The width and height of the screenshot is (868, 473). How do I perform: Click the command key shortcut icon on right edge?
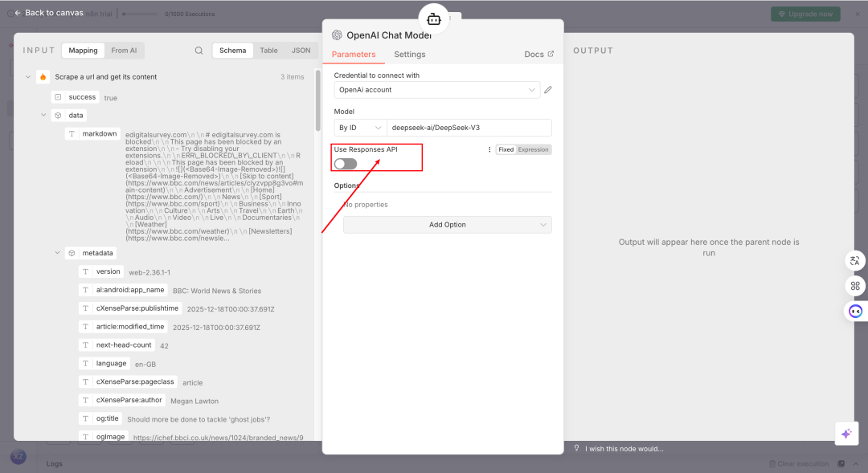(855, 285)
